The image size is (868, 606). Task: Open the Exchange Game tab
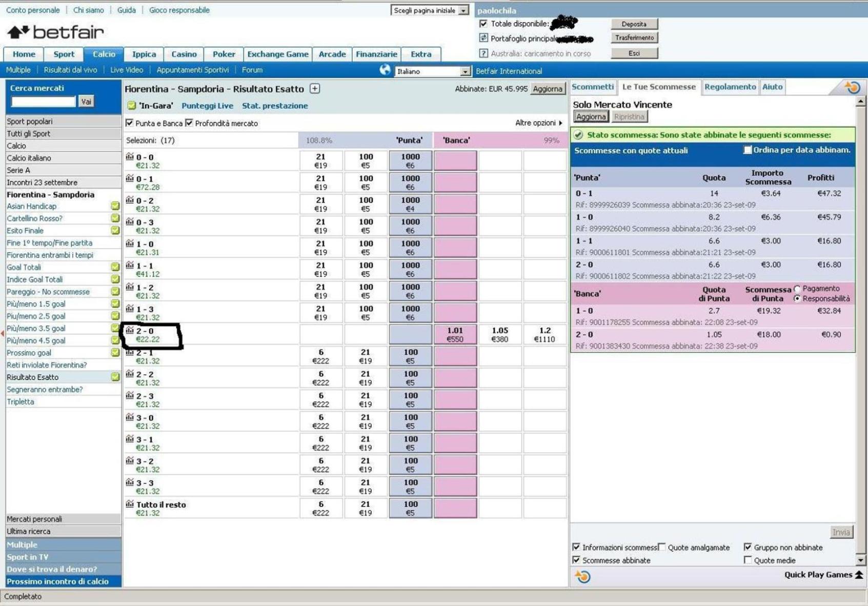[278, 54]
